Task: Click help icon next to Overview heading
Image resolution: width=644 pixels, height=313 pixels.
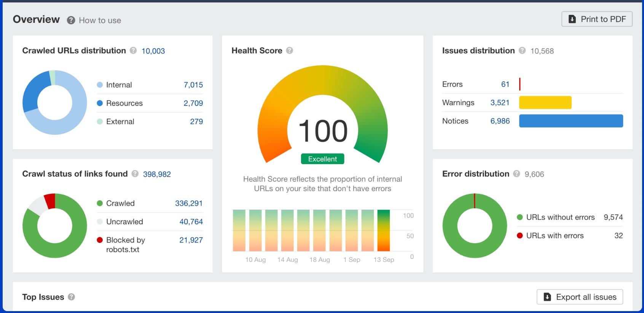Action: (x=71, y=20)
